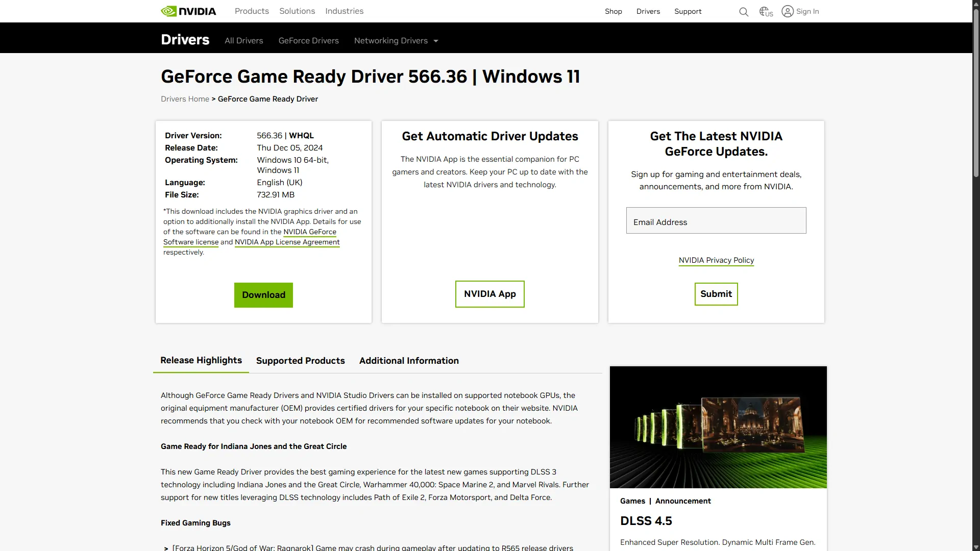Open the Products menu
Viewport: 980px width, 551px height.
pos(251,11)
